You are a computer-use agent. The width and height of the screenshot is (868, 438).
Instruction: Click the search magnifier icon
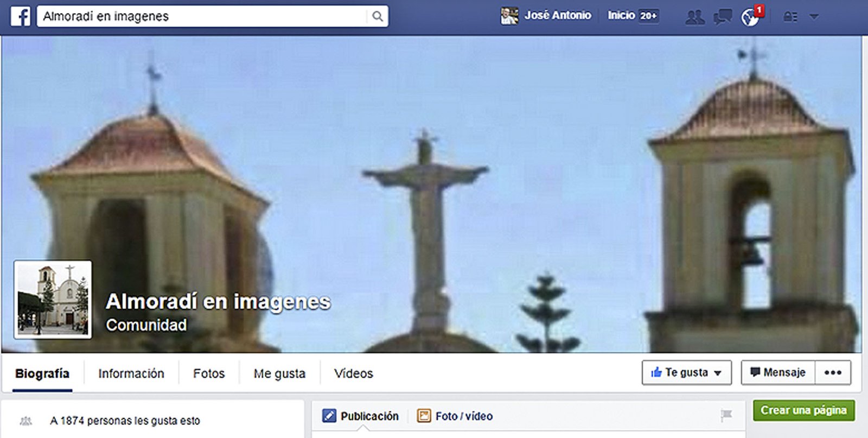(378, 17)
